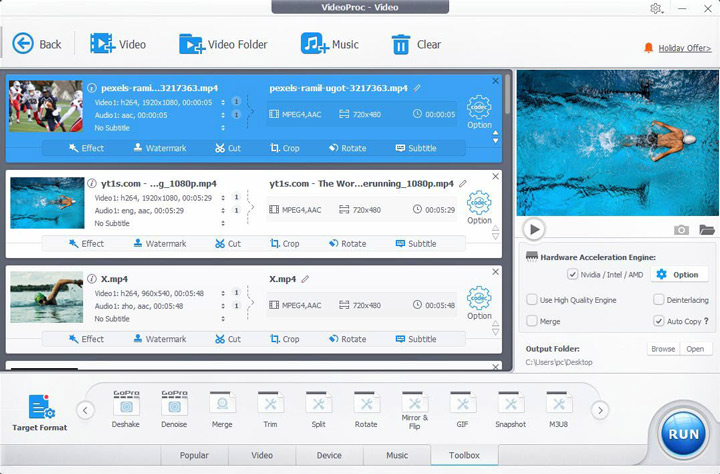Open codec Option for X.mp4
The height and width of the screenshot is (474, 720).
479,303
